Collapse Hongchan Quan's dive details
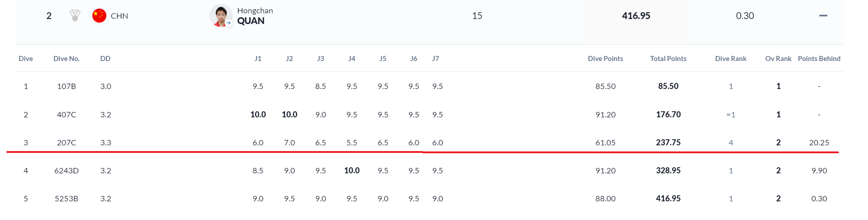The image size is (868, 220). (823, 16)
